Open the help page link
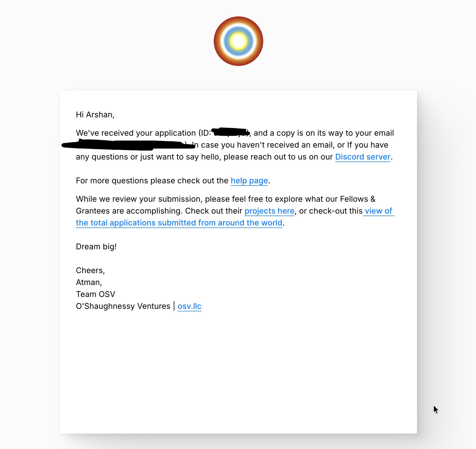Viewport: 476px width, 449px height. click(x=249, y=181)
